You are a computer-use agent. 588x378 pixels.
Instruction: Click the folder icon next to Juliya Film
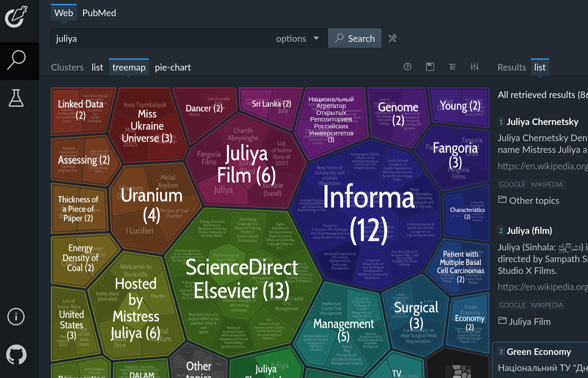(x=502, y=321)
